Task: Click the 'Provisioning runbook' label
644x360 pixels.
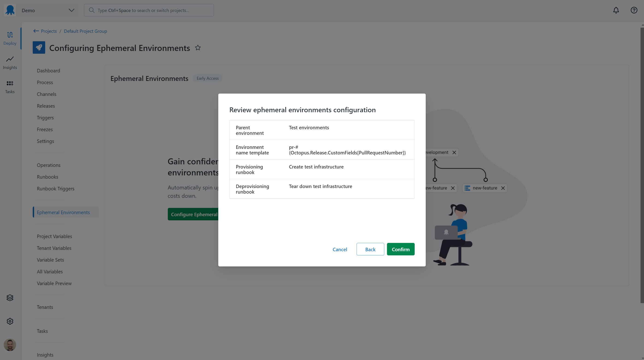Action: (x=249, y=169)
